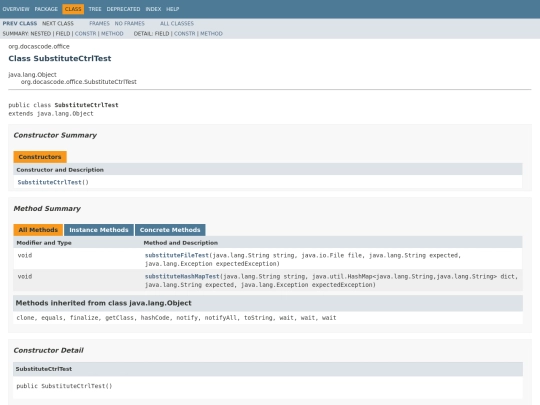Click 'public SubstituteCtrlTest()' signature text

(x=64, y=386)
